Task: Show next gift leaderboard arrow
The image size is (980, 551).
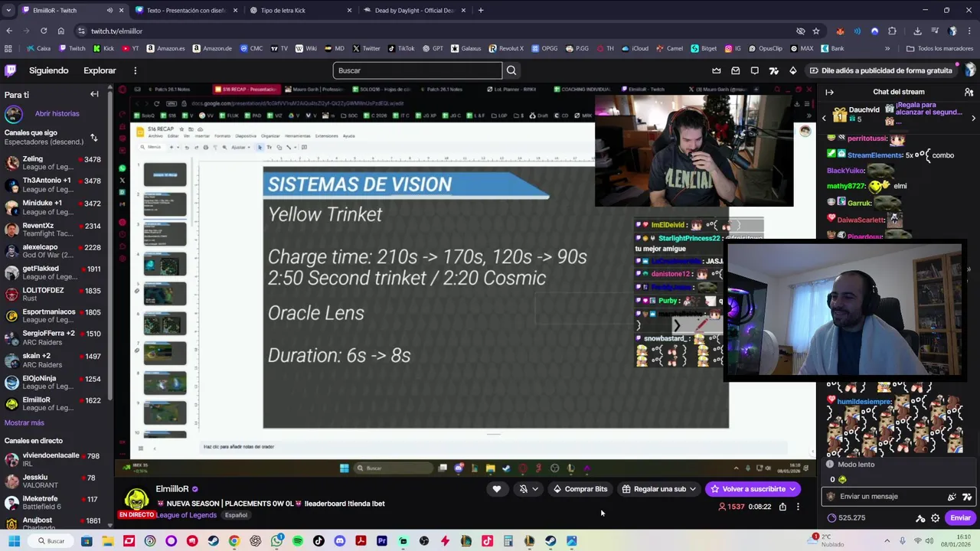Action: [x=973, y=118]
